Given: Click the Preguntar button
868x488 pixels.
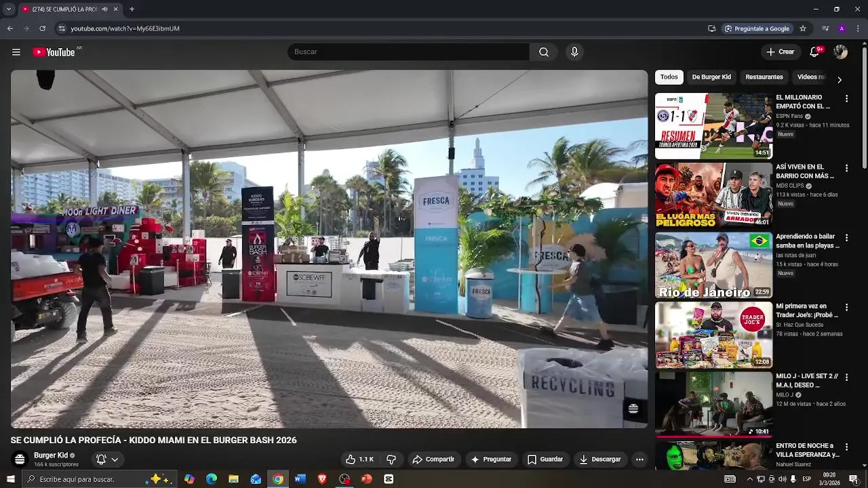Looking at the screenshot, I should (491, 459).
